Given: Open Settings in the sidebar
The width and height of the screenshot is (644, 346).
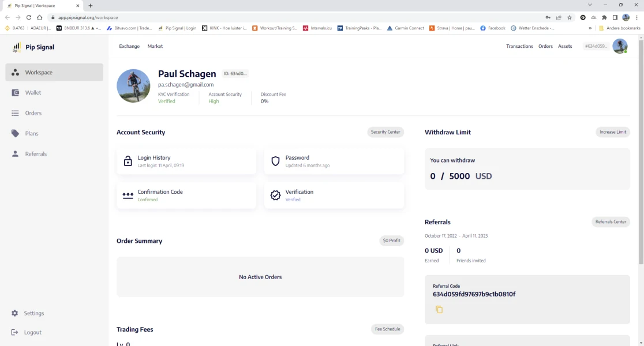Looking at the screenshot, I should (x=33, y=313).
